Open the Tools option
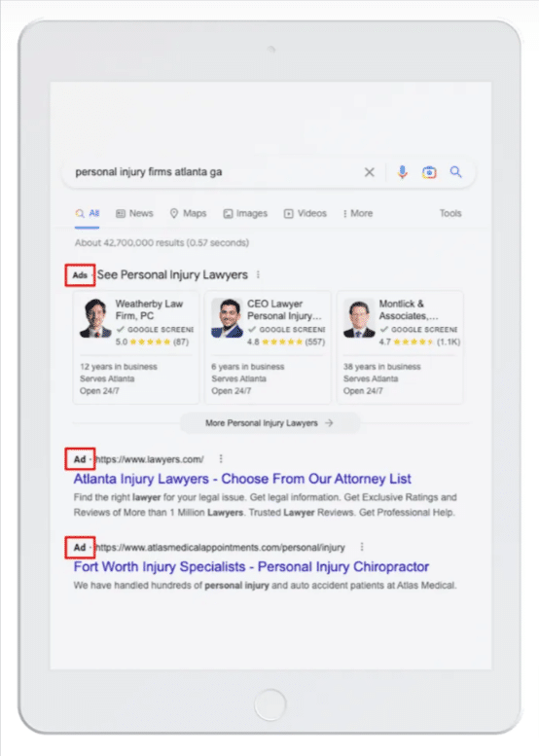This screenshot has height=756, width=539. pyautogui.click(x=450, y=213)
